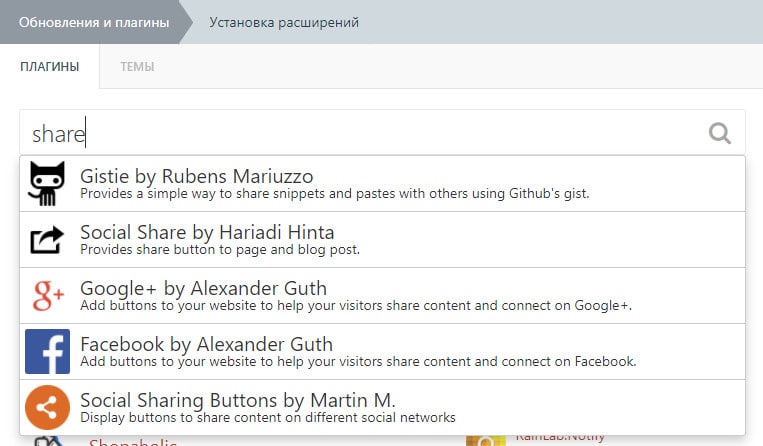
Task: Click the Gistie octocat plugin icon
Action: pos(47,183)
